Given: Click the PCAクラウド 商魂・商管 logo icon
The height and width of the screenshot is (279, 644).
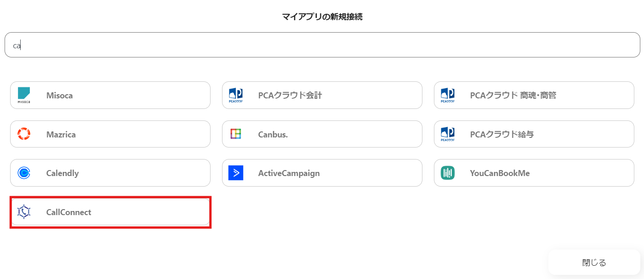Looking at the screenshot, I should click(x=448, y=95).
